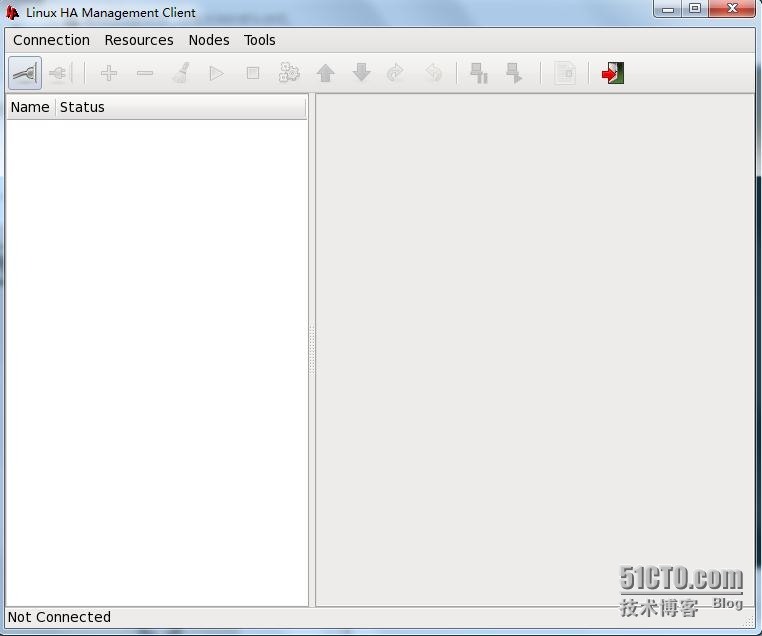
Task: Click the Not Connected status bar text
Action: [x=59, y=617]
